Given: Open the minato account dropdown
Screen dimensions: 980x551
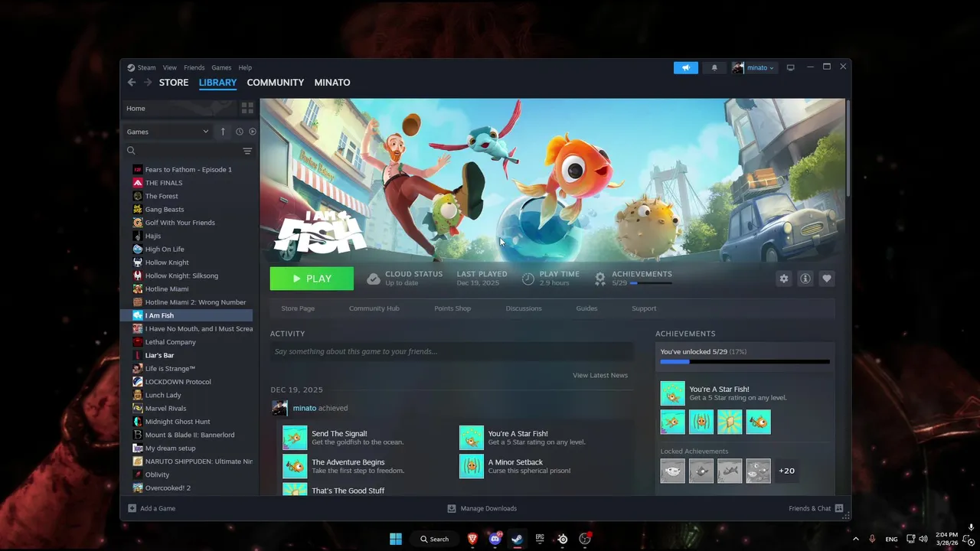Looking at the screenshot, I should [x=753, y=67].
